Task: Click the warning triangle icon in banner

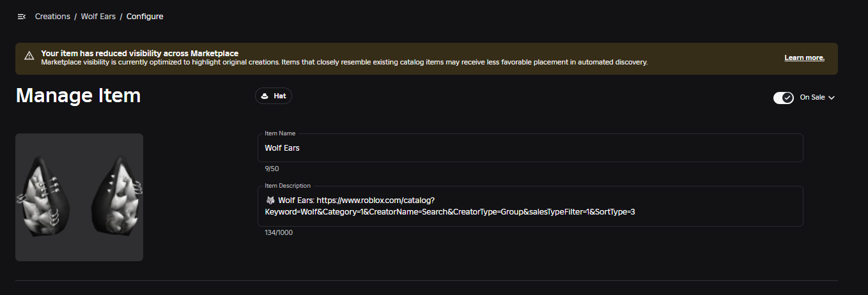Action: 29,56
